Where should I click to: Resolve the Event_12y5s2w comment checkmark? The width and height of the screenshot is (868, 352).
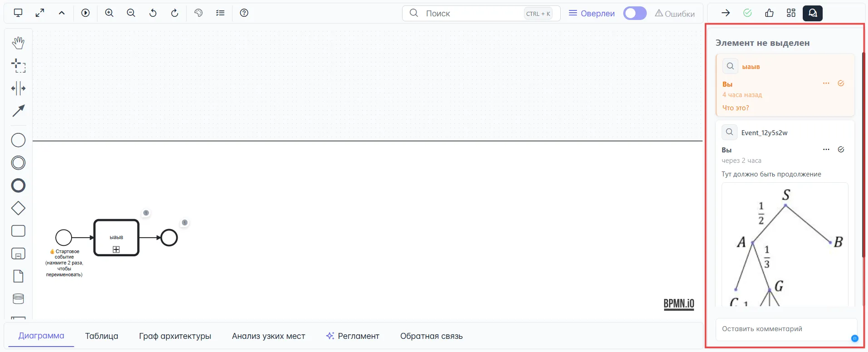841,150
